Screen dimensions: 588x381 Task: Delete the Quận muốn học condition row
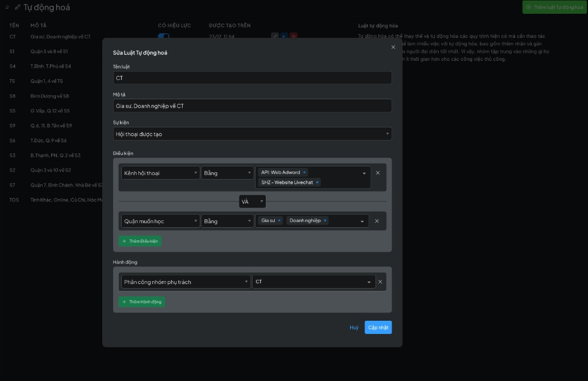[377, 221]
